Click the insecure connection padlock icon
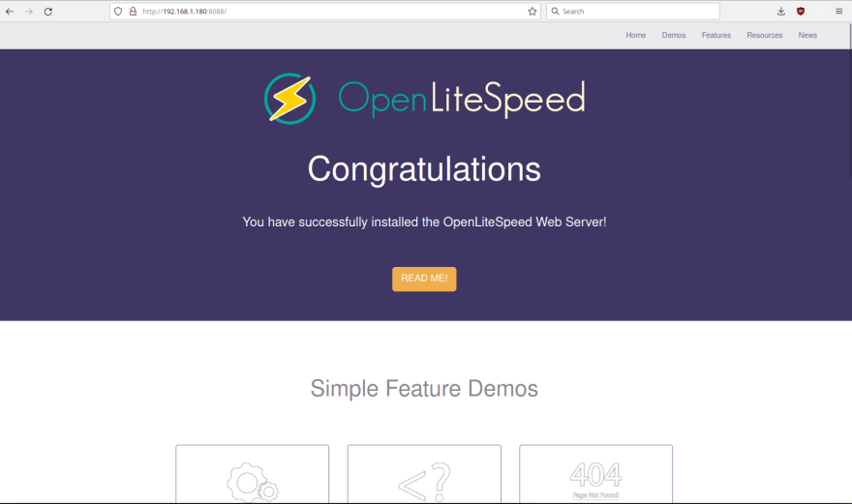 (x=133, y=12)
